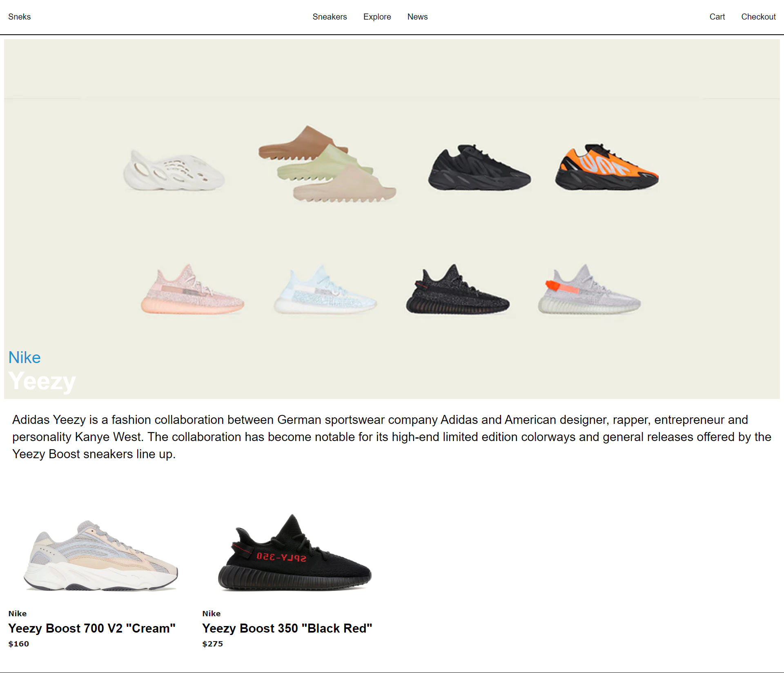Screen dimensions: 784x673
Task: Click the Nike label above Yeezy Boost 350
Action: (x=212, y=613)
